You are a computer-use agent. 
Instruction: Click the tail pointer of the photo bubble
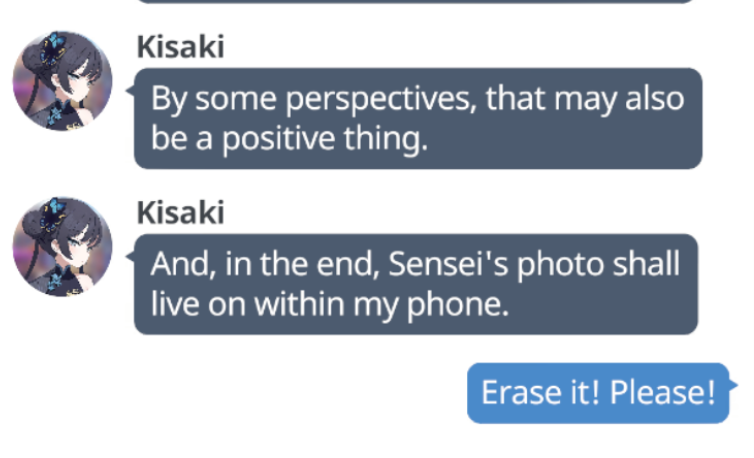[x=130, y=256]
